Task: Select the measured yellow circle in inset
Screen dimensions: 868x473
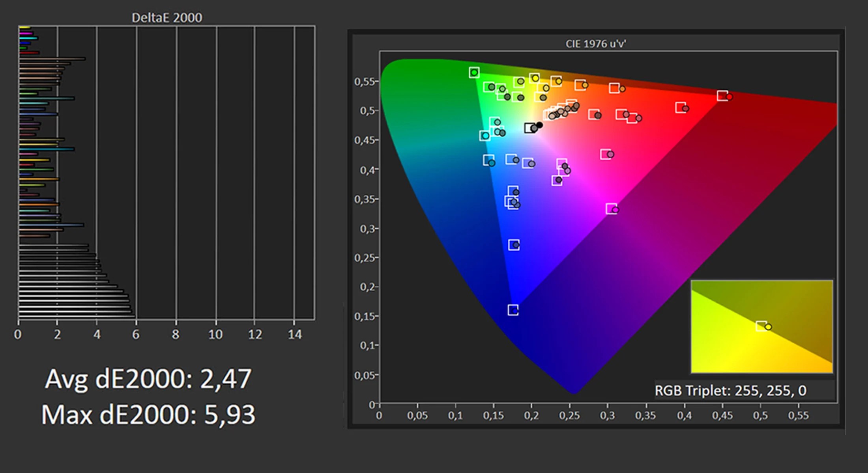Action: coord(768,327)
